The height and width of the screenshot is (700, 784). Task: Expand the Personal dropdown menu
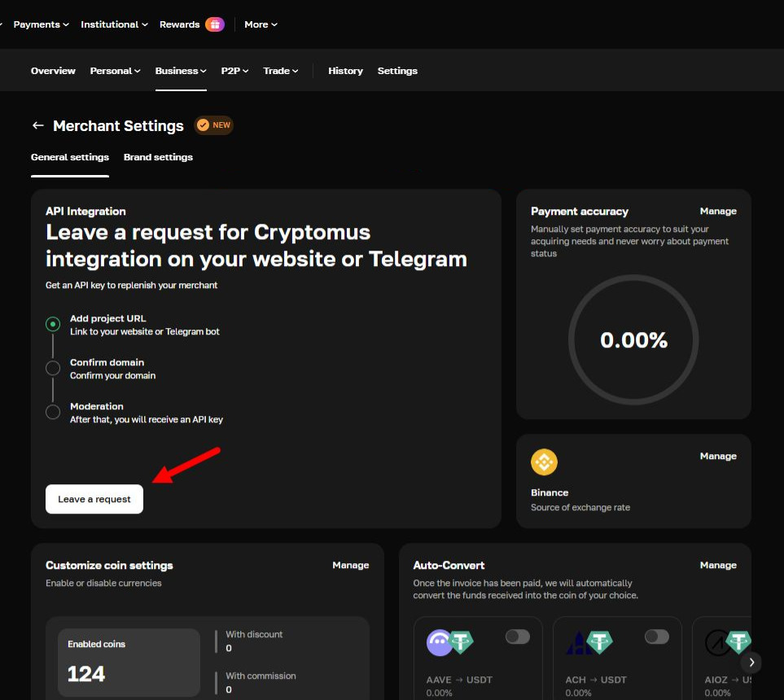115,71
